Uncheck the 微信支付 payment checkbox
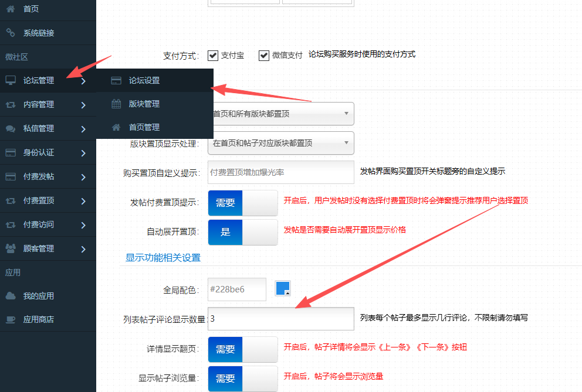 [263, 55]
